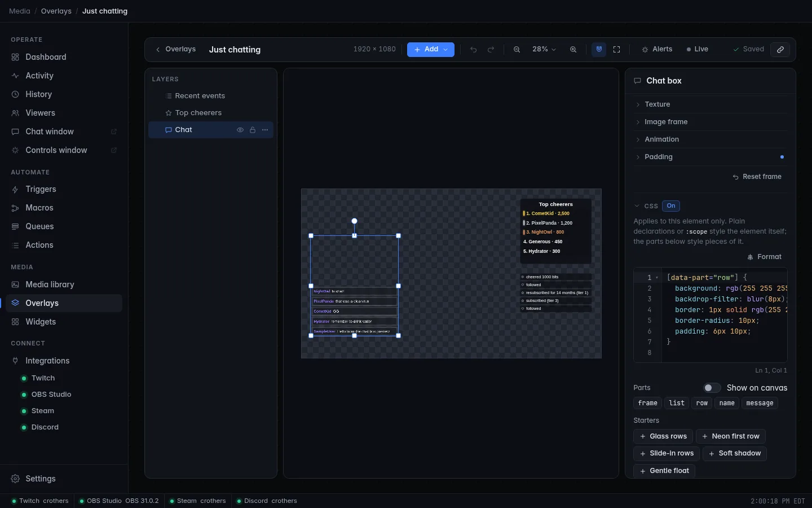This screenshot has width=812, height=508.
Task: Format the CSS code
Action: (765, 257)
